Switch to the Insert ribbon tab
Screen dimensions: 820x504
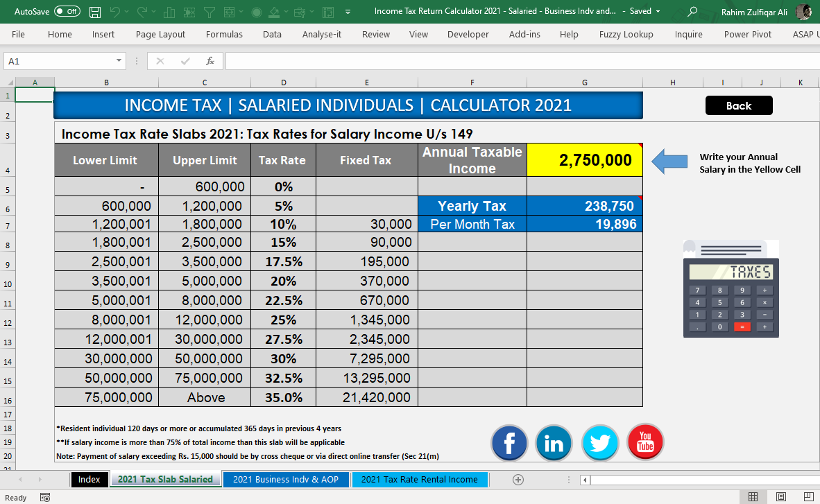[x=103, y=34]
